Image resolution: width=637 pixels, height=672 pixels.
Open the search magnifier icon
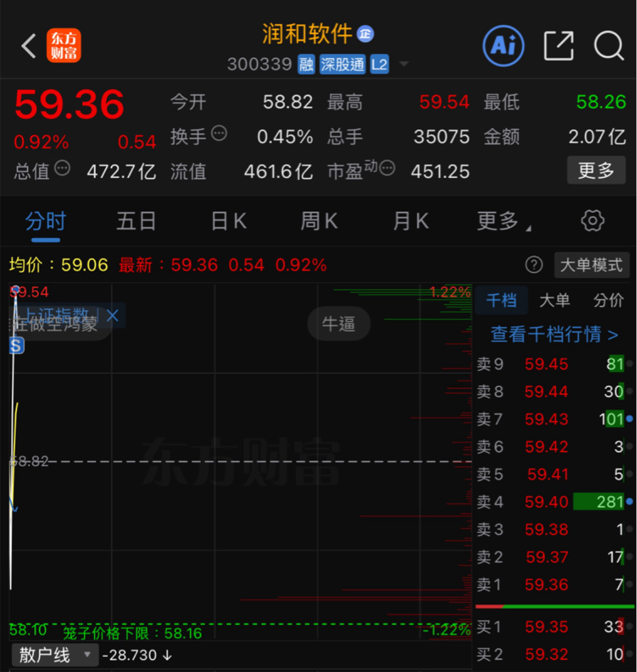tap(609, 45)
